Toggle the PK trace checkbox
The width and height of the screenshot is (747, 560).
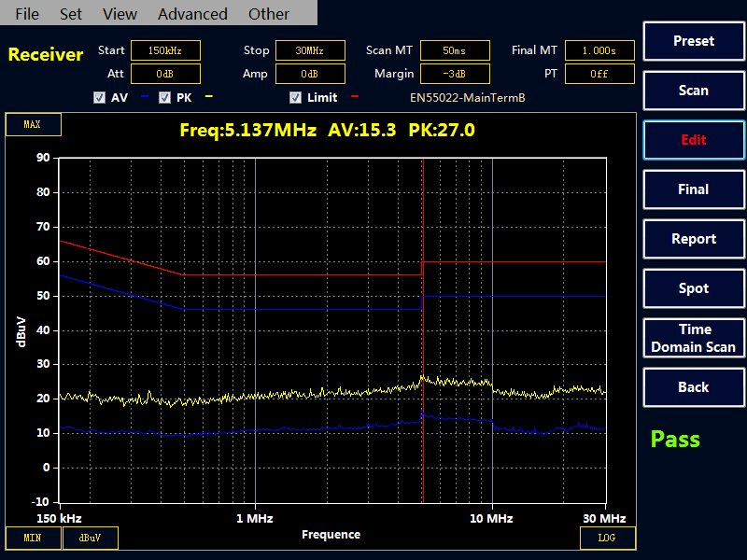coord(165,97)
